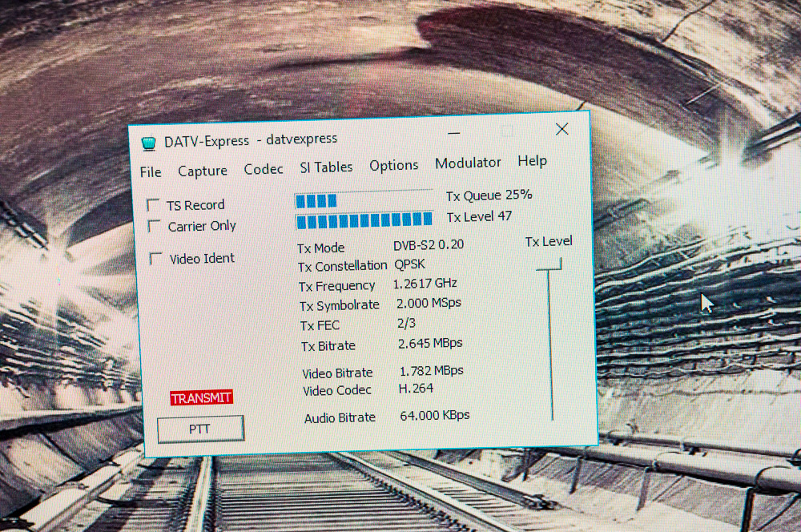Click the PTT button
This screenshot has height=532, width=801.
pos(200,429)
